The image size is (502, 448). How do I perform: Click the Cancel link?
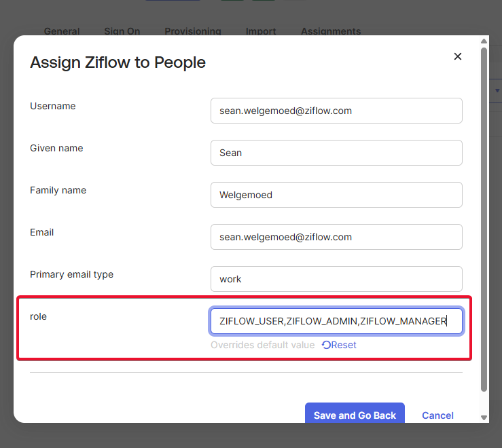437,415
